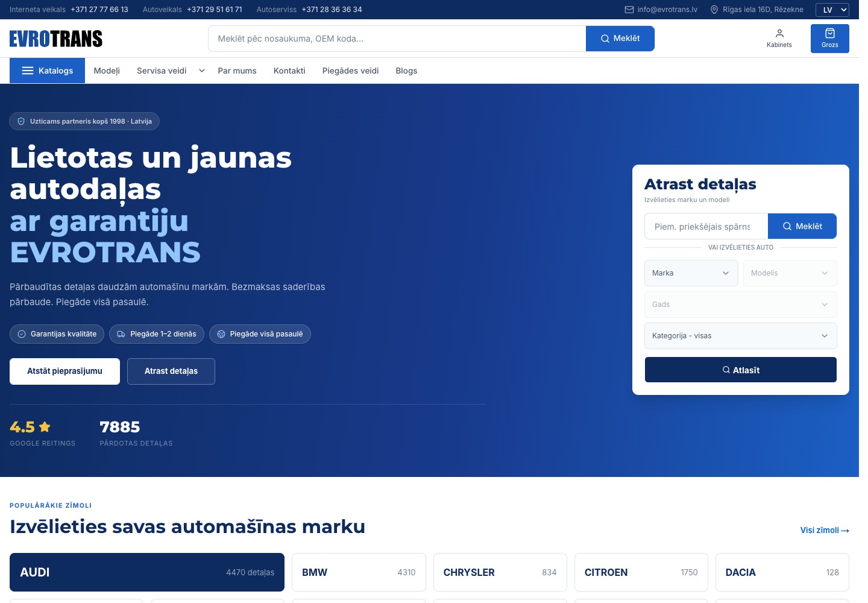This screenshot has width=868, height=603.
Task: Call the Autoserviss phone number
Action: click(332, 10)
